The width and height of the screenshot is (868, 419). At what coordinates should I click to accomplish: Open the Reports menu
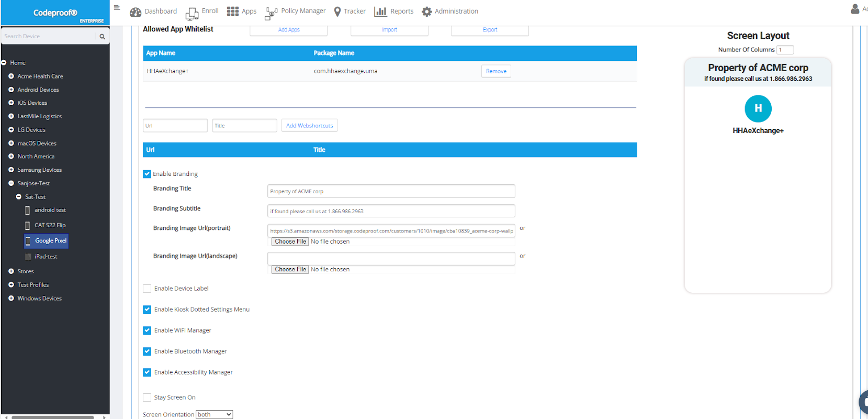(x=402, y=11)
